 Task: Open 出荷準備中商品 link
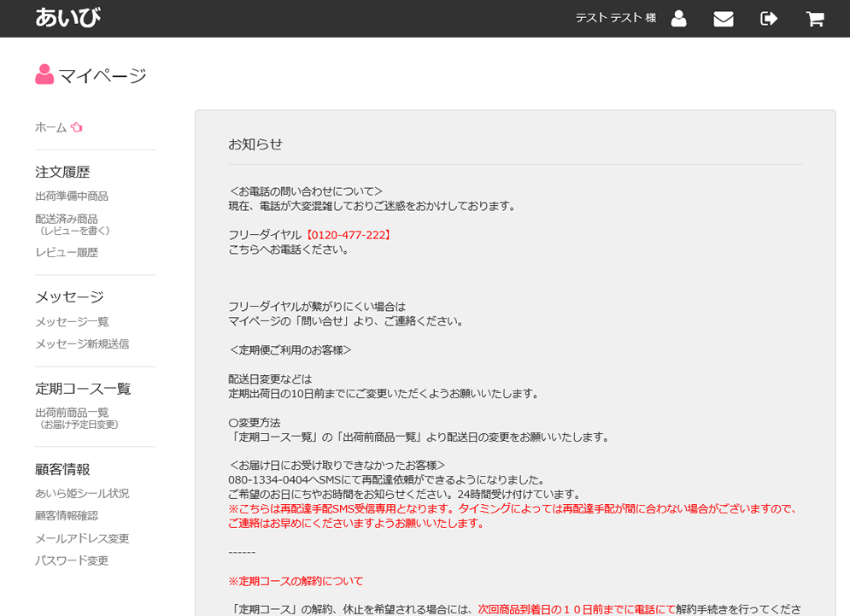pos(72,197)
